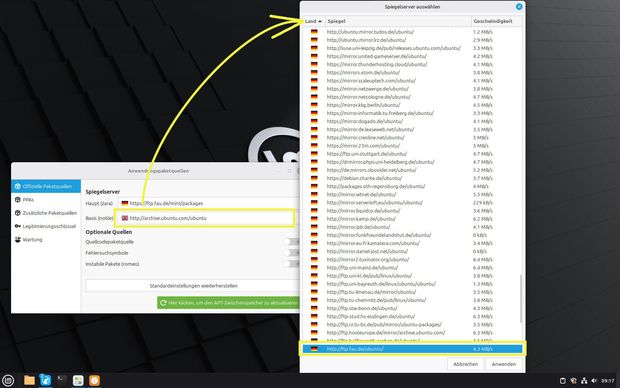Select the mirror ubuntu.mirror.lrz.de
This screenshot has height=388, width=620.
(412, 40)
